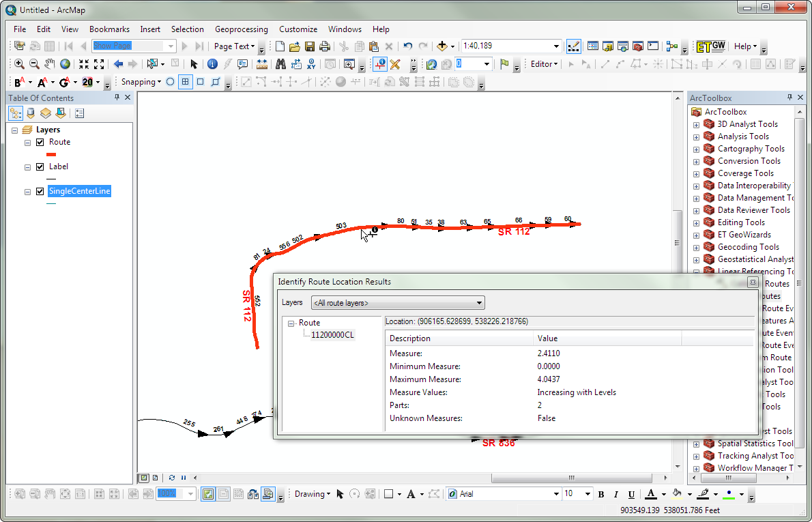Open the Windows menu

[x=345, y=29]
